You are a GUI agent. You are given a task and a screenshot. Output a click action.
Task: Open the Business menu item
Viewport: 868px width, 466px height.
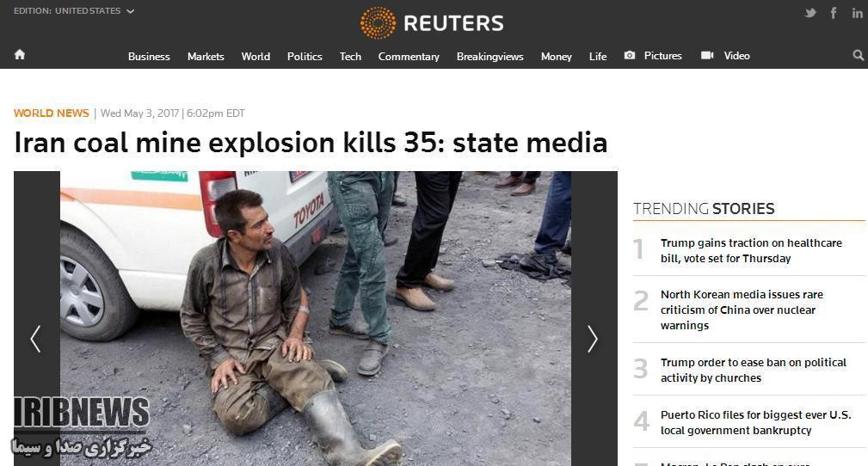[x=149, y=57]
